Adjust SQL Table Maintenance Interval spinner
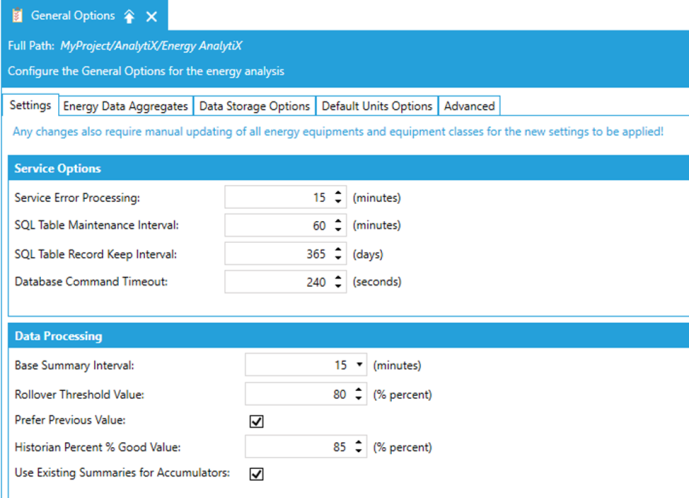689x498 pixels. click(x=339, y=226)
